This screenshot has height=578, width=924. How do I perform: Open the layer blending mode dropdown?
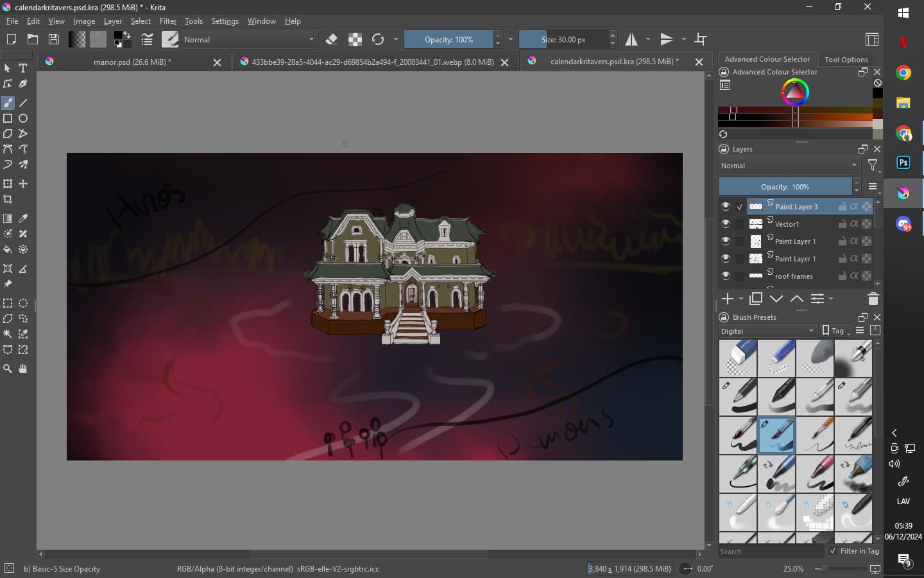click(789, 166)
